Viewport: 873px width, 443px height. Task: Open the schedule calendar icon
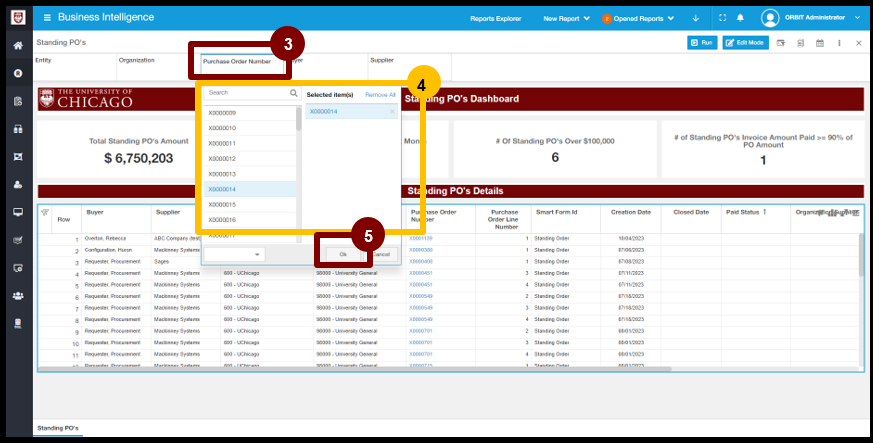pyautogui.click(x=820, y=43)
